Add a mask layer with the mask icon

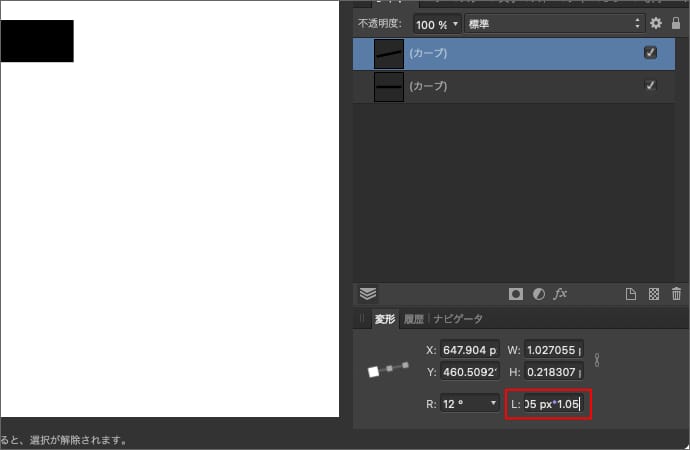[x=516, y=294]
